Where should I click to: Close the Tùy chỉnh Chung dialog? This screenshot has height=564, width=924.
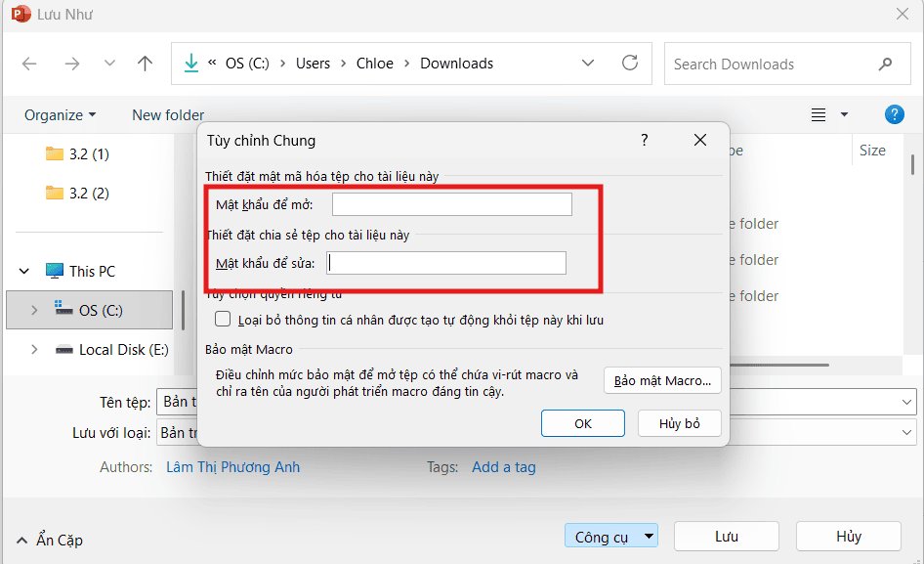tap(700, 141)
